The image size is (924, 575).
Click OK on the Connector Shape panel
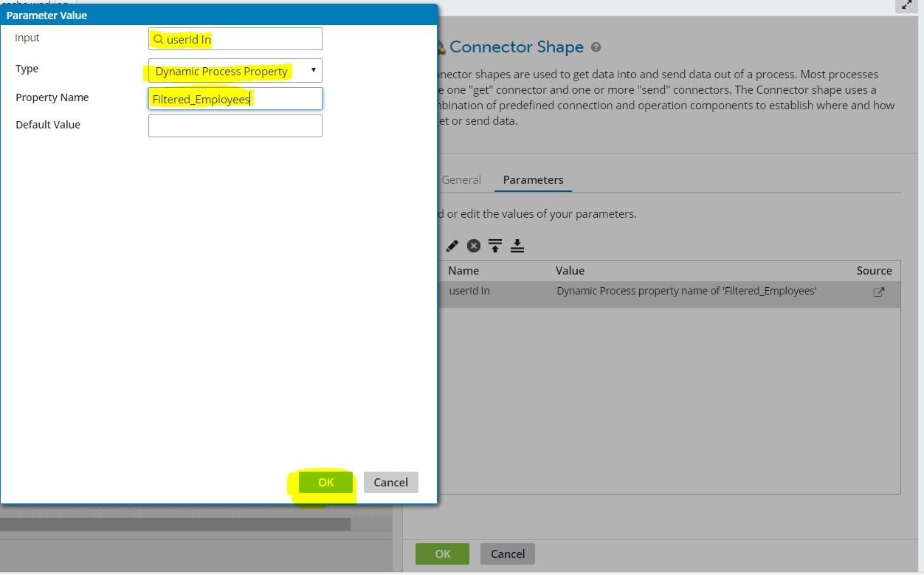click(442, 554)
